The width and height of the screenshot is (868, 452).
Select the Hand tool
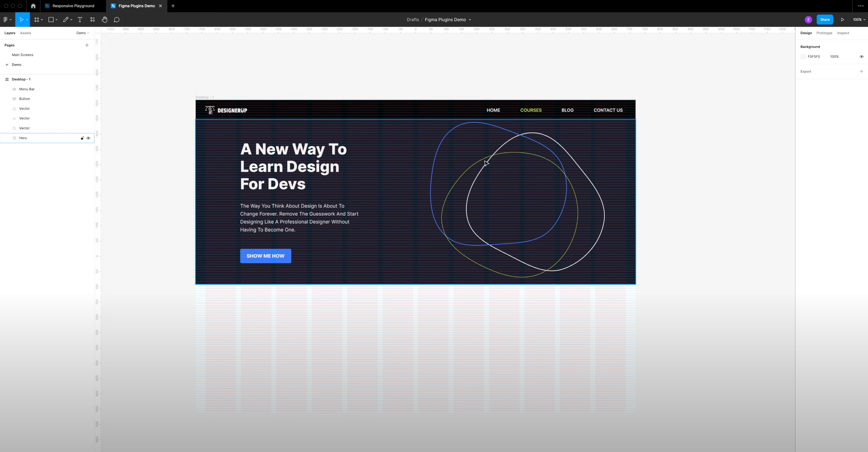point(105,20)
